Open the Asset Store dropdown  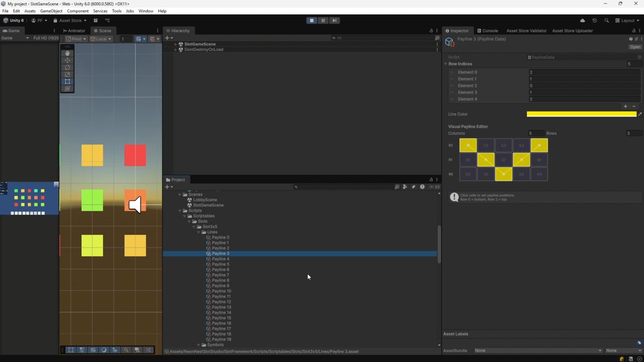[x=70, y=20]
